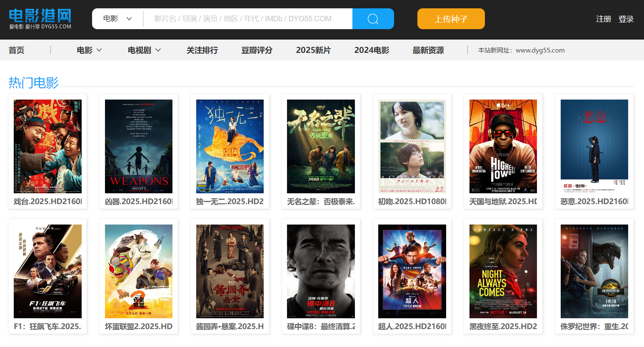Select 2025新片 in navigation bar

click(313, 50)
